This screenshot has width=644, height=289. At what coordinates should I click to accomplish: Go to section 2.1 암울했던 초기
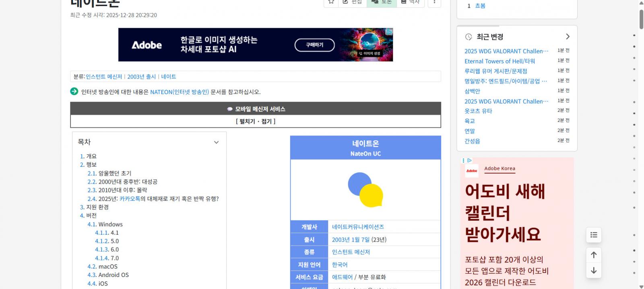tap(115, 173)
